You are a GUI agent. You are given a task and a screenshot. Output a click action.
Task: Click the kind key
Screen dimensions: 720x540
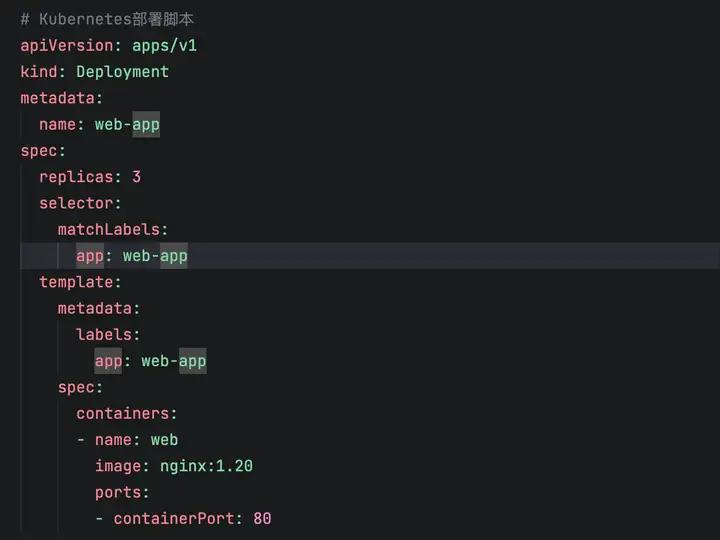39,72
